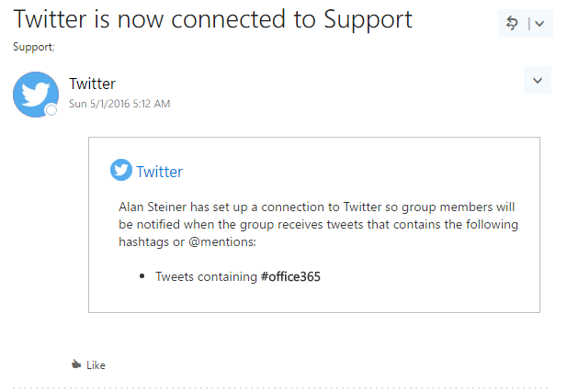The height and width of the screenshot is (392, 567).
Task: Expand the message actions chevron beside Twitter
Action: (x=538, y=80)
